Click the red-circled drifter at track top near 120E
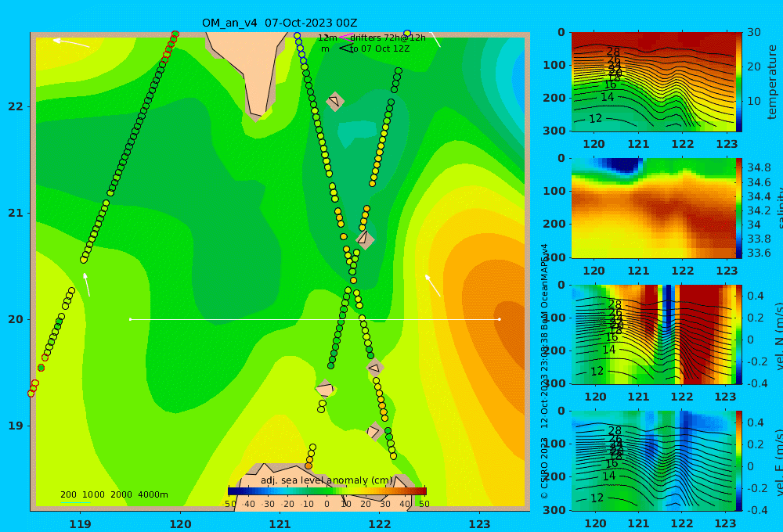This screenshot has width=783, height=532. click(x=175, y=34)
